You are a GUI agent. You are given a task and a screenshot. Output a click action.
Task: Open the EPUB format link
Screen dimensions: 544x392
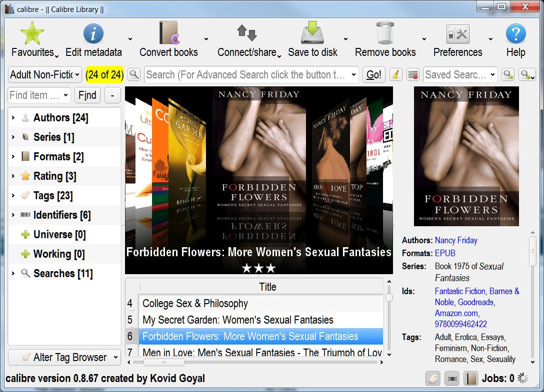(445, 253)
